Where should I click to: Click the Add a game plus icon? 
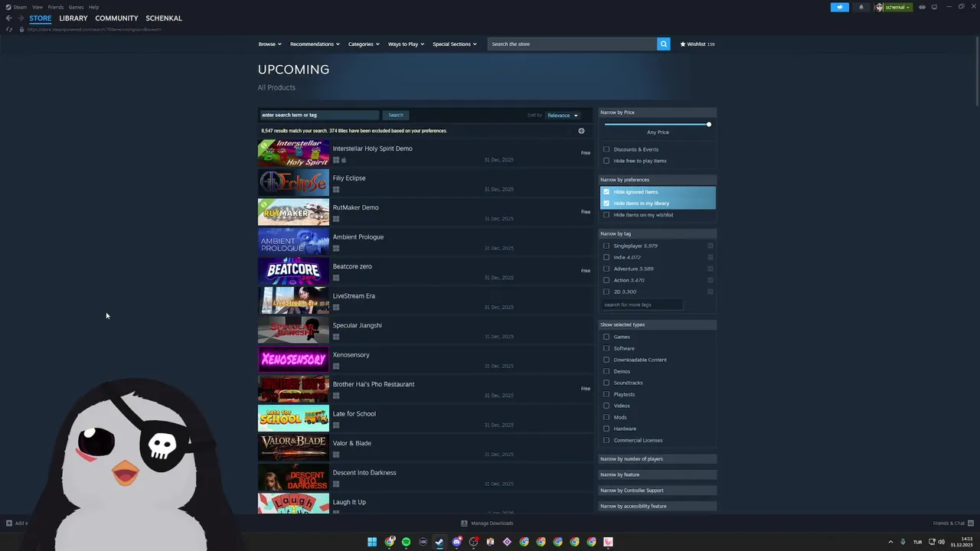(x=9, y=523)
